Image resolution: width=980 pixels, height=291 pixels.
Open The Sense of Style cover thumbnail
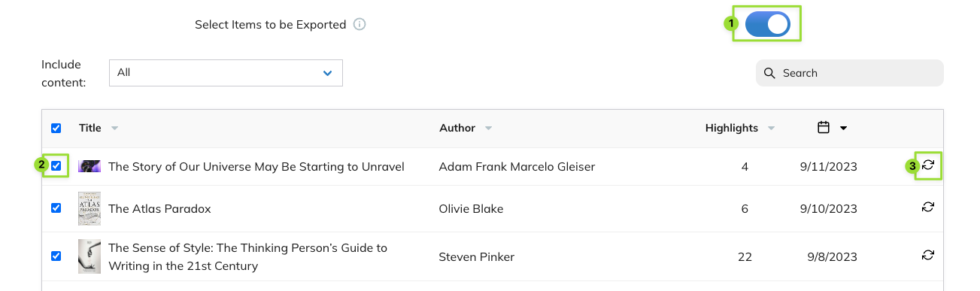coord(89,256)
